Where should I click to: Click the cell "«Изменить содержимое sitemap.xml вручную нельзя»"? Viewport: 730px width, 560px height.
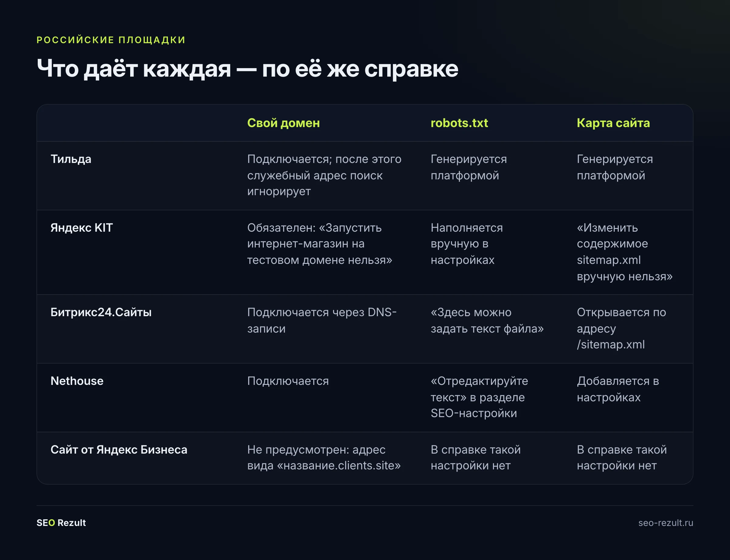(625, 252)
